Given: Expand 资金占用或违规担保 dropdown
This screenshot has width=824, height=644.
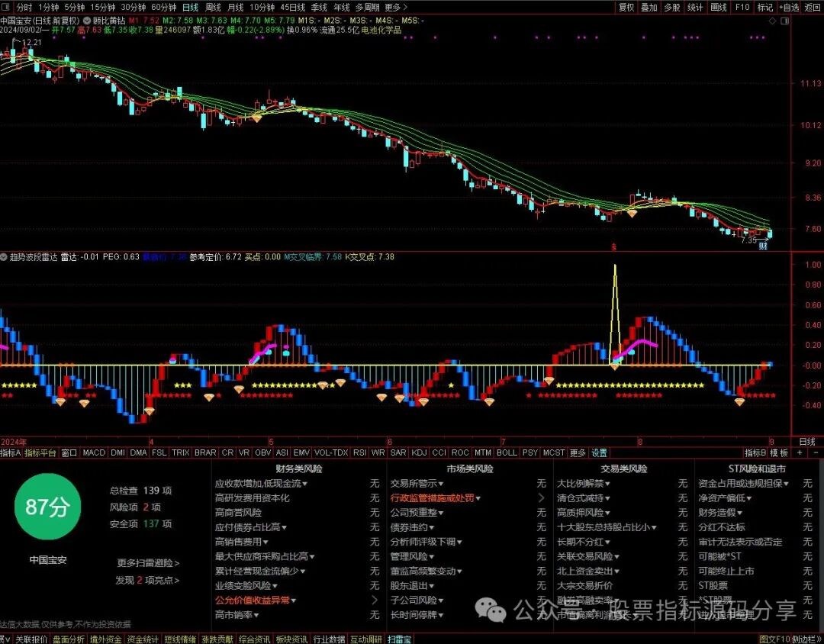Looking at the screenshot, I should point(744,483).
